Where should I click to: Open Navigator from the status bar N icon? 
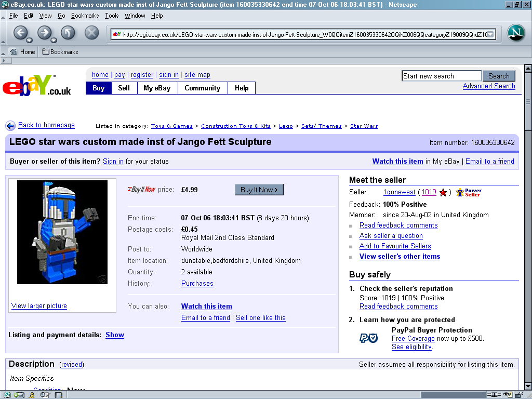coord(6,395)
